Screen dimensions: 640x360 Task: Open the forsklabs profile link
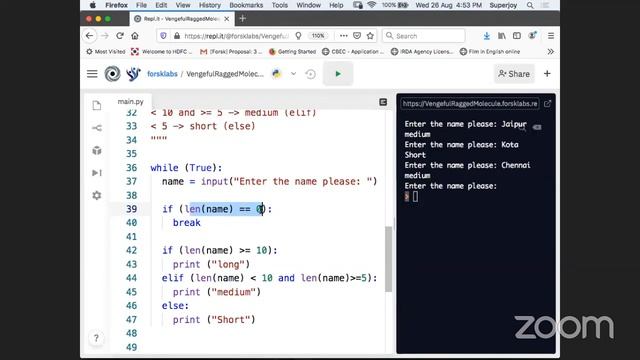point(162,74)
